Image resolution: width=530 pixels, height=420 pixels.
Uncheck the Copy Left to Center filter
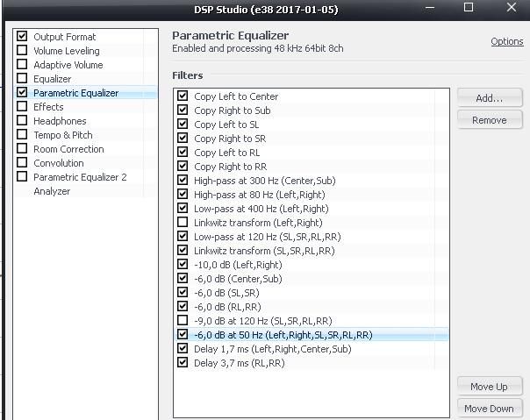(x=183, y=96)
